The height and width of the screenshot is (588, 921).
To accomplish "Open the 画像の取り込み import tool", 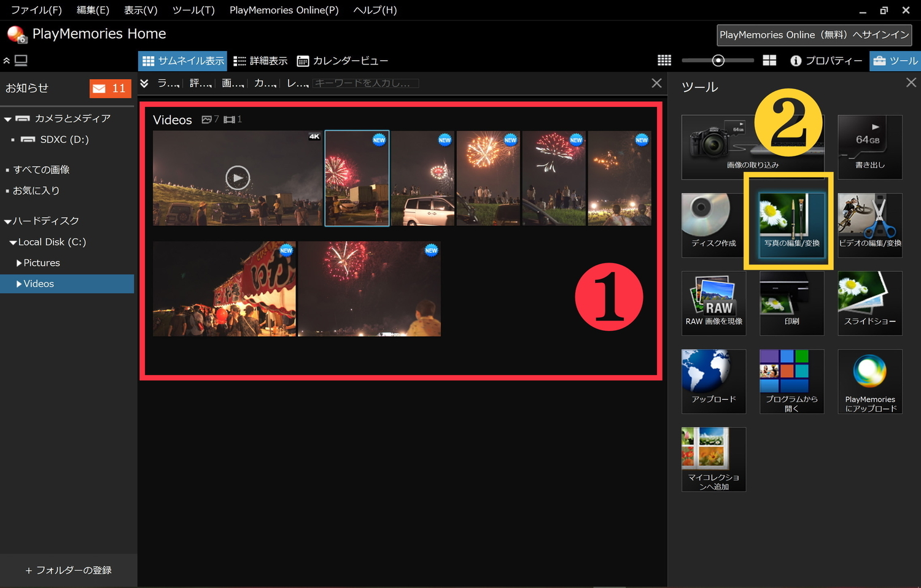I will click(x=753, y=147).
